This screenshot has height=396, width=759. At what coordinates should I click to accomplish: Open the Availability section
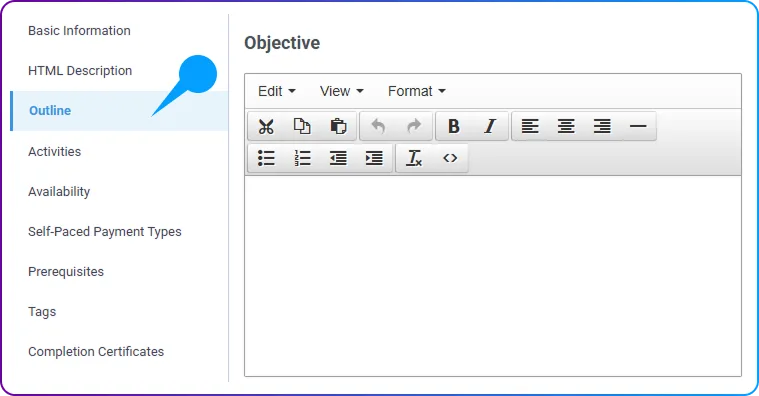[59, 192]
